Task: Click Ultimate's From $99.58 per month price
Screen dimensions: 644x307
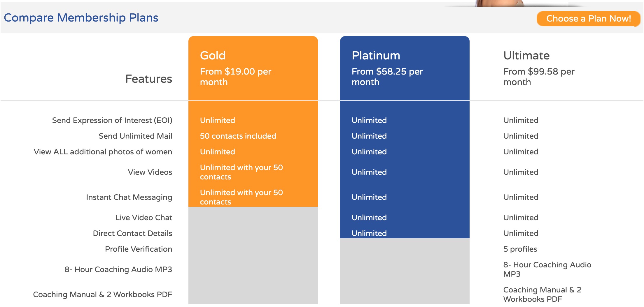Action: [539, 77]
